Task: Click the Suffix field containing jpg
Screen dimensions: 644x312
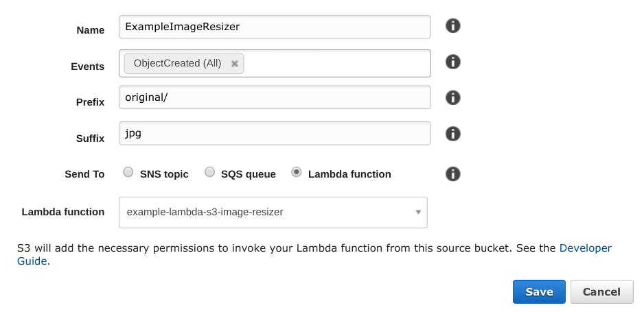Action: pyautogui.click(x=275, y=133)
